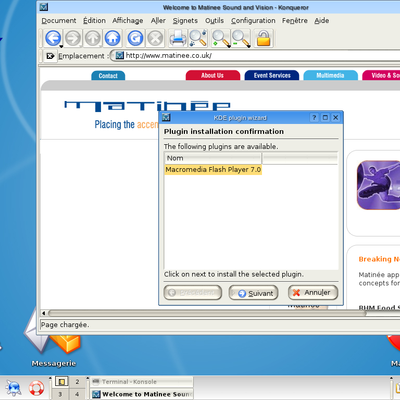400x400 pixels.
Task: Open the Signets menu
Action: pos(185,21)
